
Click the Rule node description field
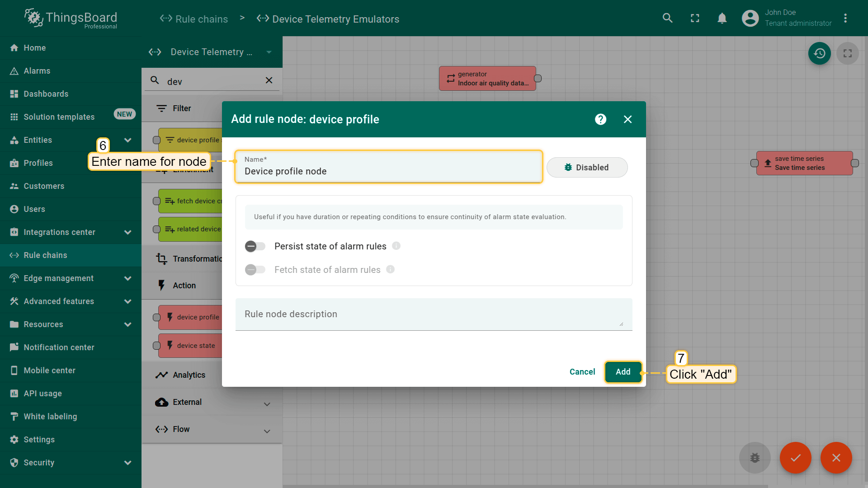[x=433, y=314]
